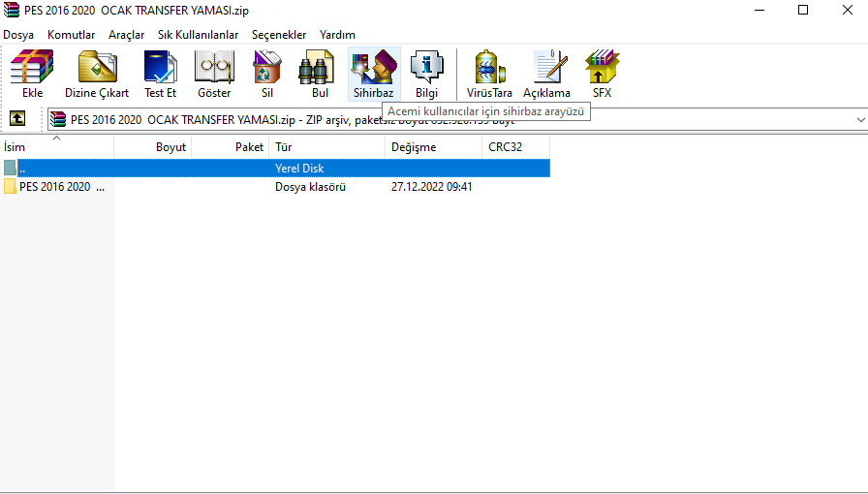Launch the Sihirbaz wizard icon
This screenshot has height=494, width=868.
(x=374, y=67)
